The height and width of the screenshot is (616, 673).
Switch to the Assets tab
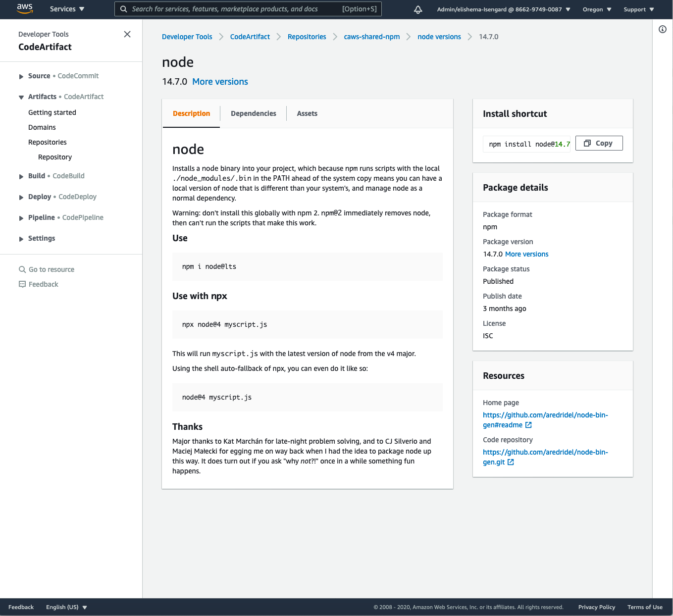[307, 113]
